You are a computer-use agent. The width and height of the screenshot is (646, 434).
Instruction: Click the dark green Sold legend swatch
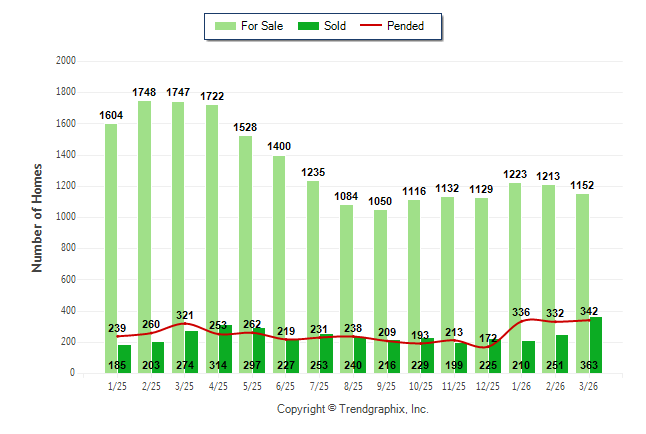308,26
